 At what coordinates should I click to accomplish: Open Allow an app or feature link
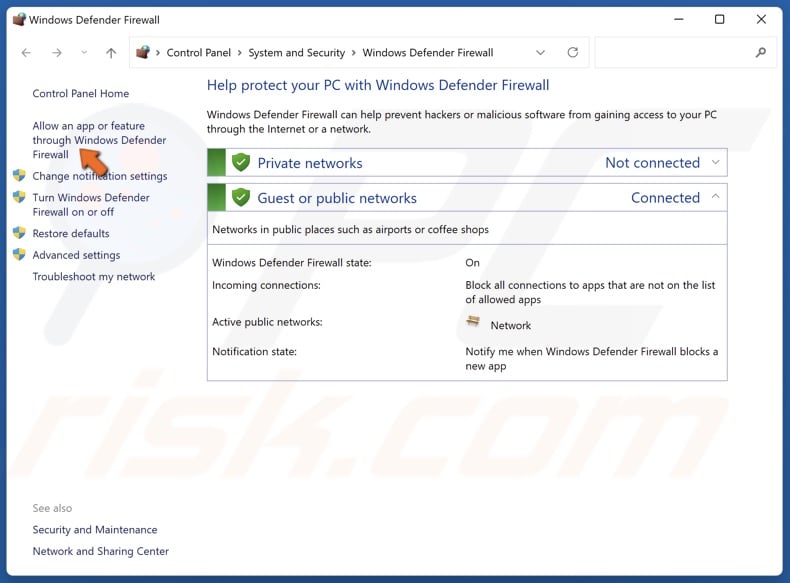coord(99,140)
